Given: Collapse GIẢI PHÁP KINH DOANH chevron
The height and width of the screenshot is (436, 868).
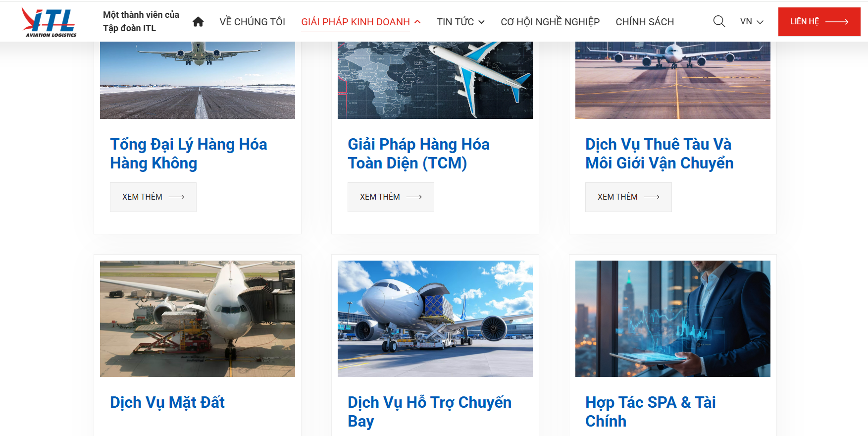Looking at the screenshot, I should click(417, 22).
